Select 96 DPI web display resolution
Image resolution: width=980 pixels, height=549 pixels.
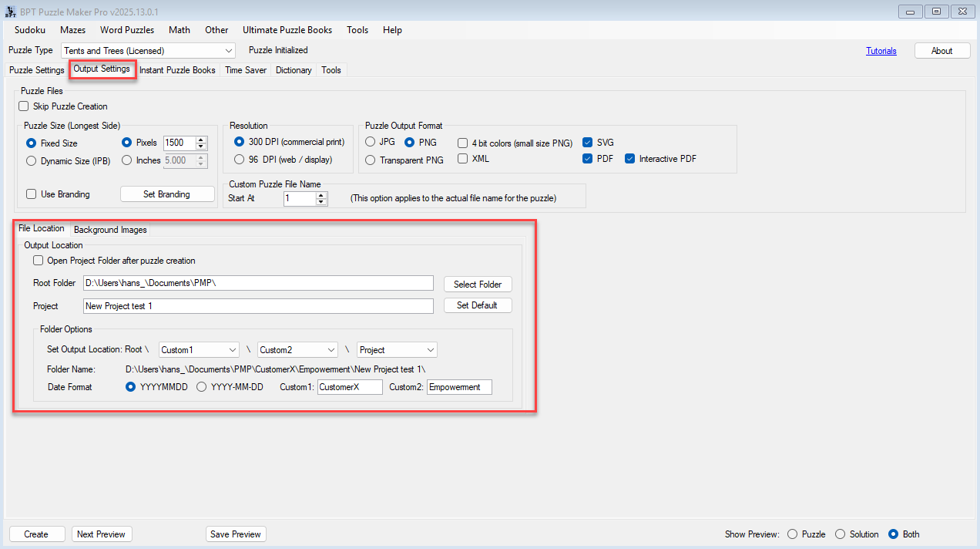pyautogui.click(x=239, y=160)
